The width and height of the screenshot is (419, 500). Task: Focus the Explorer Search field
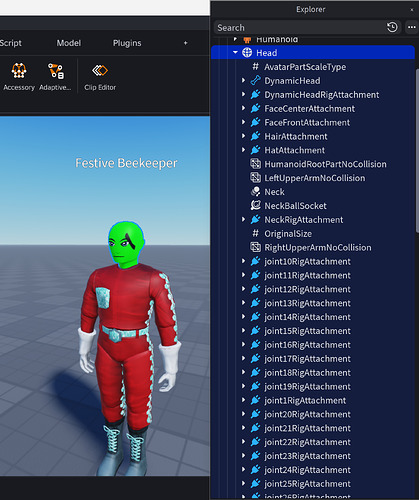tap(300, 27)
